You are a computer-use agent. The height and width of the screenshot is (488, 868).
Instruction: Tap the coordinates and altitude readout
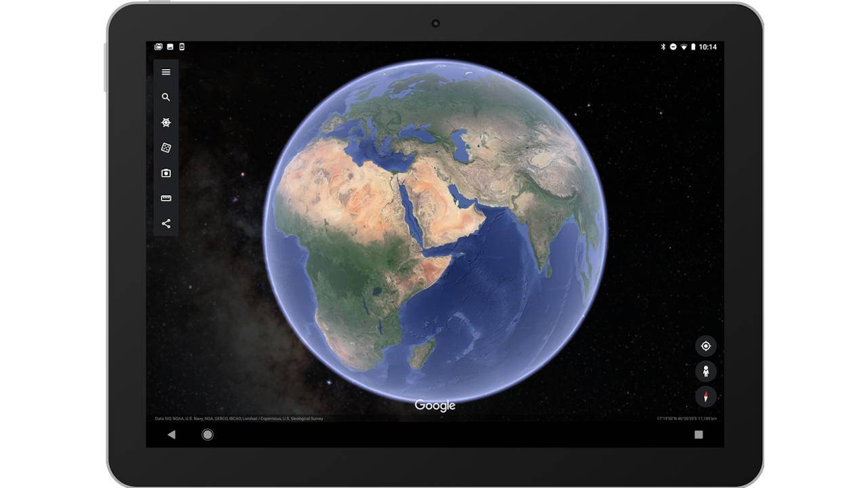click(686, 419)
